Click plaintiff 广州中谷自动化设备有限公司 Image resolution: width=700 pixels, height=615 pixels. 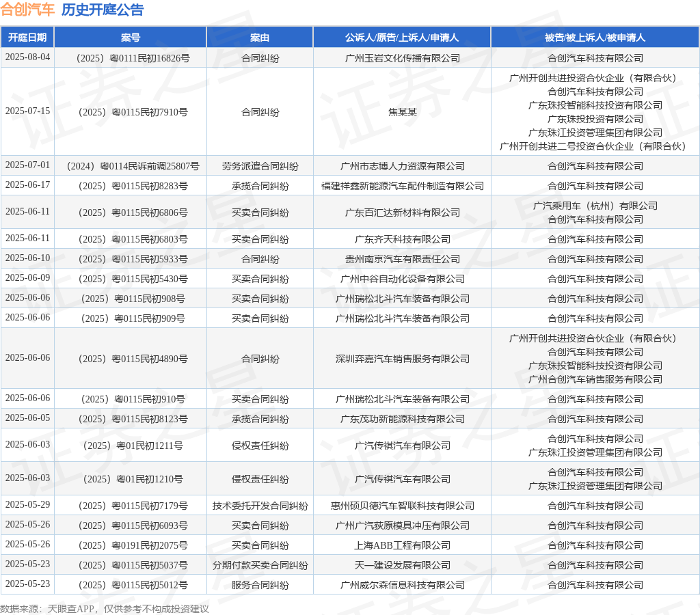pos(402,279)
